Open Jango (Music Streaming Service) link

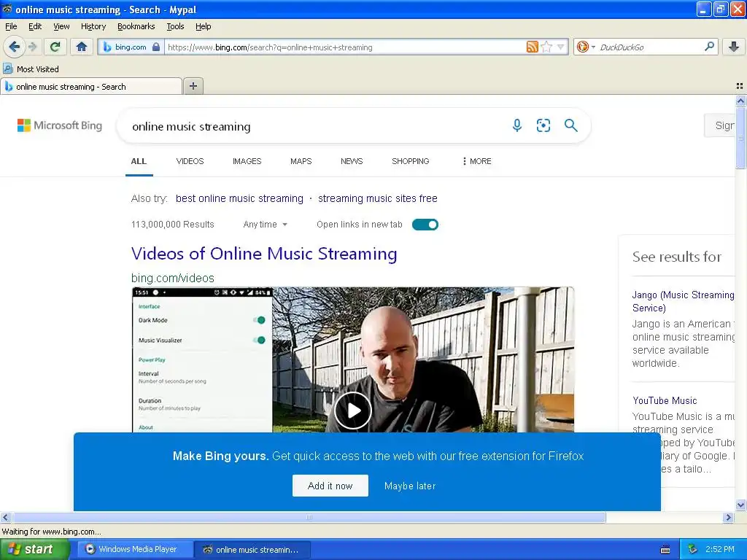pos(683,301)
